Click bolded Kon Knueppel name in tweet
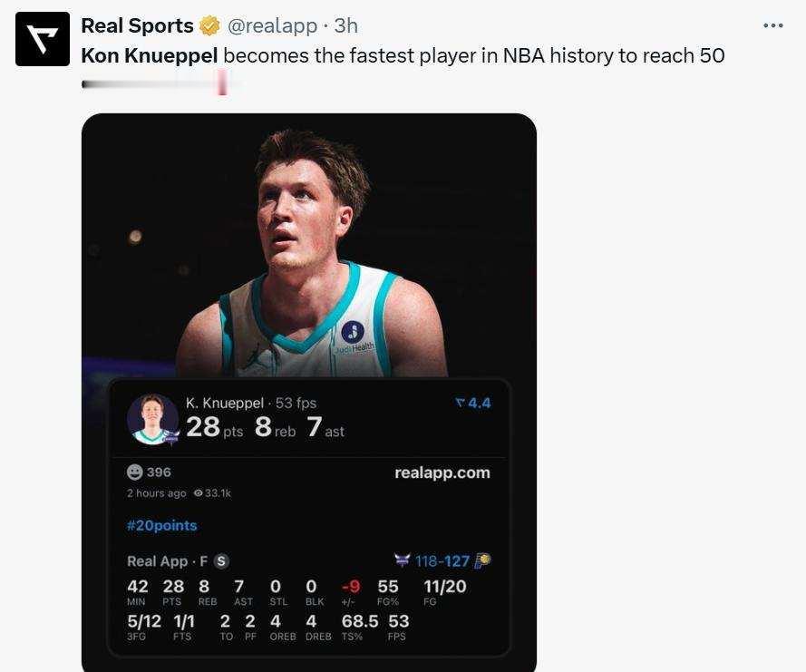This screenshot has height=672, width=806. tap(150, 55)
